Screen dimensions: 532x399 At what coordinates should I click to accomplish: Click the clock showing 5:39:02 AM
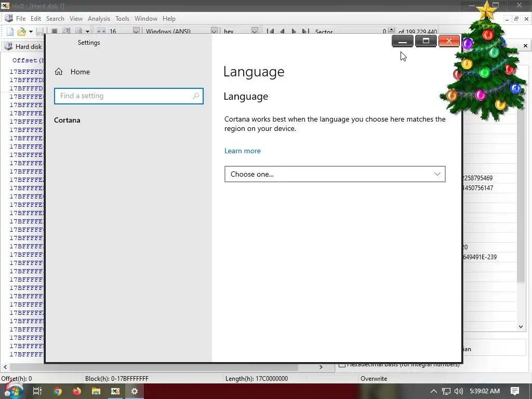tap(485, 391)
